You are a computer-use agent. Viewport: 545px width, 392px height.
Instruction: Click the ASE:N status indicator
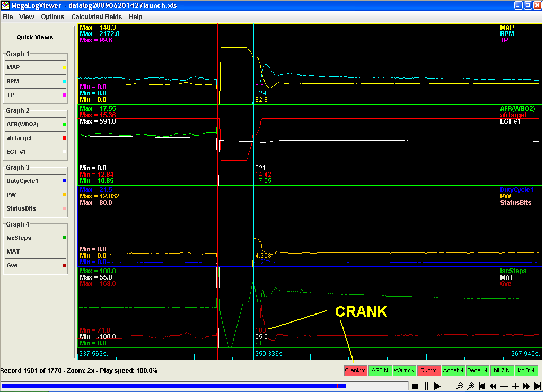[x=380, y=370]
